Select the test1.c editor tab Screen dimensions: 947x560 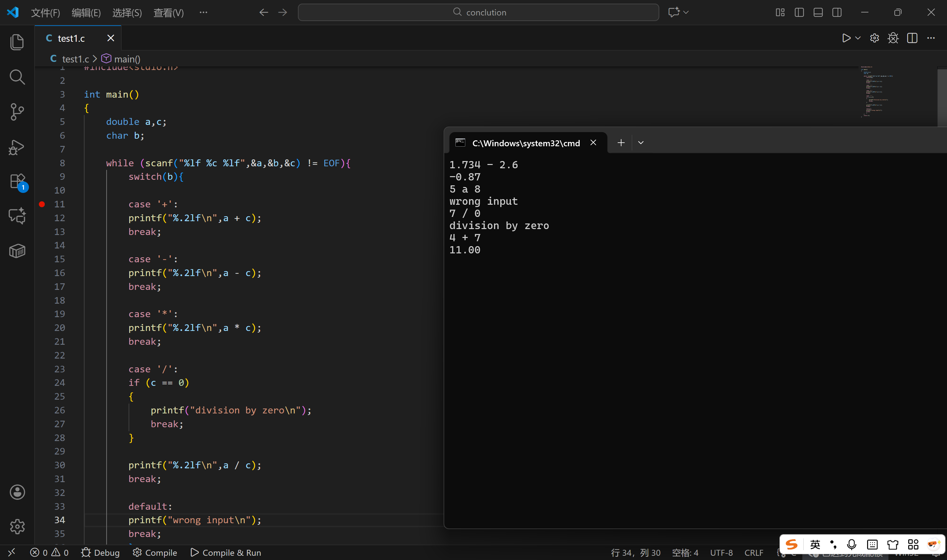pos(71,38)
